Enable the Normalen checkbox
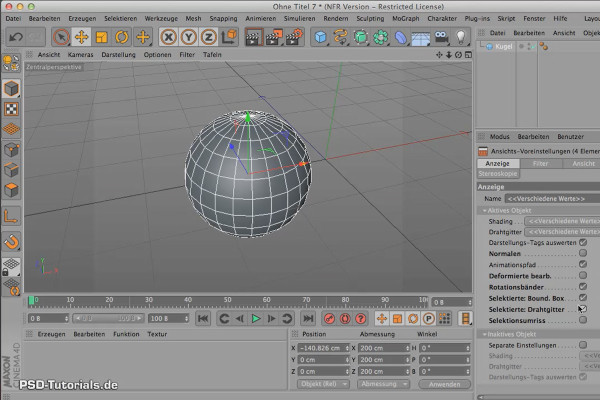The image size is (600, 400). [583, 253]
